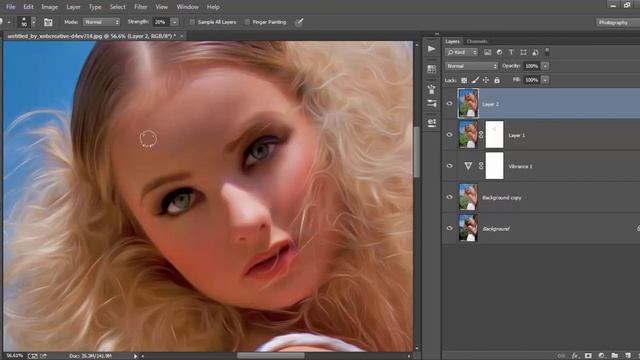640x360 pixels.
Task: Enable Sample All Layers checkbox
Action: click(x=192, y=22)
